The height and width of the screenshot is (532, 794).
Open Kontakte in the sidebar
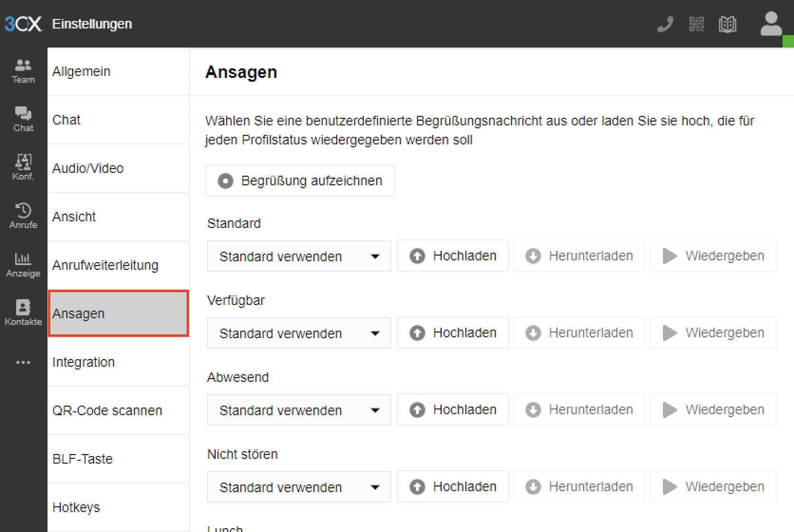pyautogui.click(x=23, y=313)
